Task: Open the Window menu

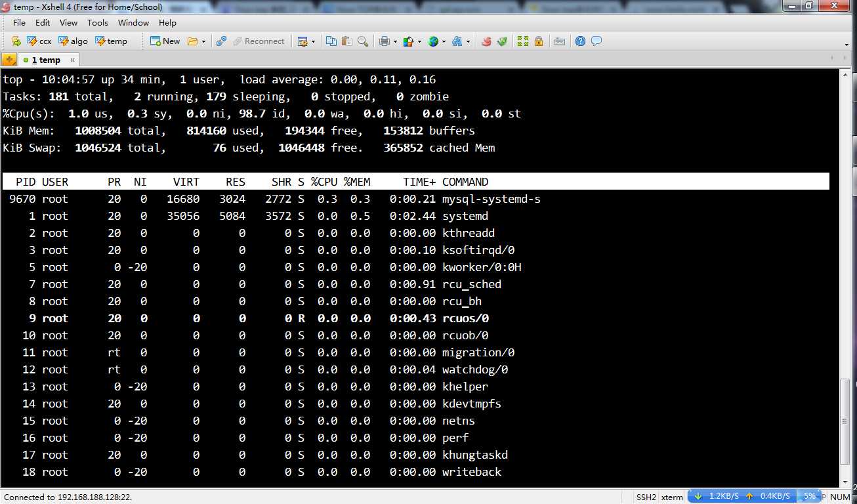Action: pyautogui.click(x=134, y=22)
